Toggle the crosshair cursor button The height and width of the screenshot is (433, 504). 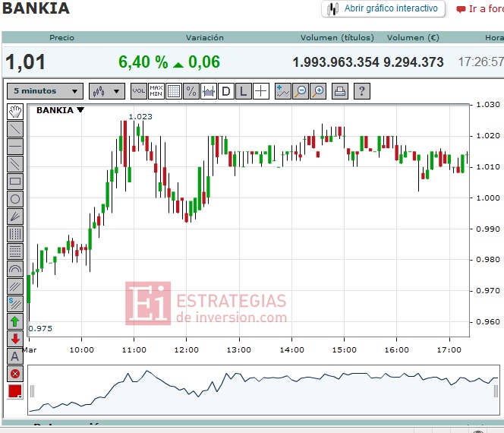pos(261,91)
